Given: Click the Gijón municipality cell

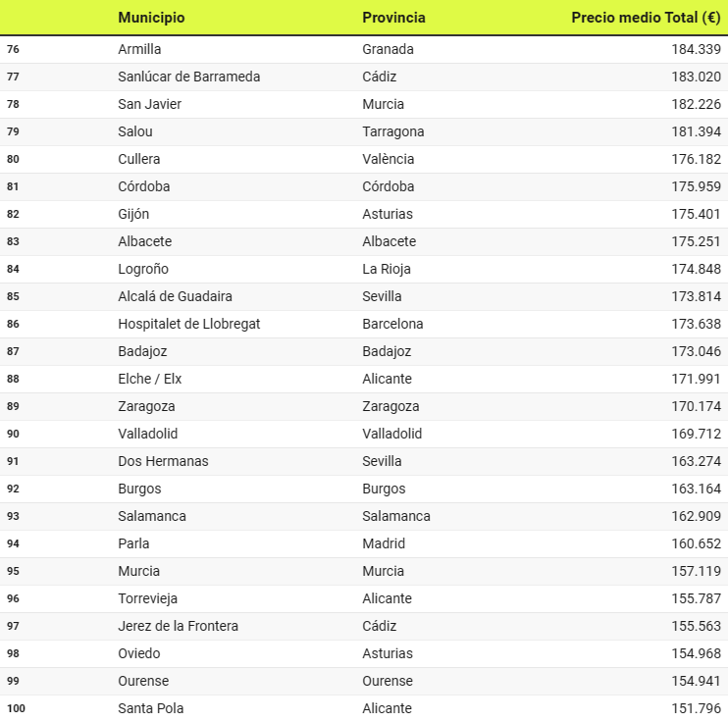Looking at the screenshot, I should pyautogui.click(x=133, y=214).
